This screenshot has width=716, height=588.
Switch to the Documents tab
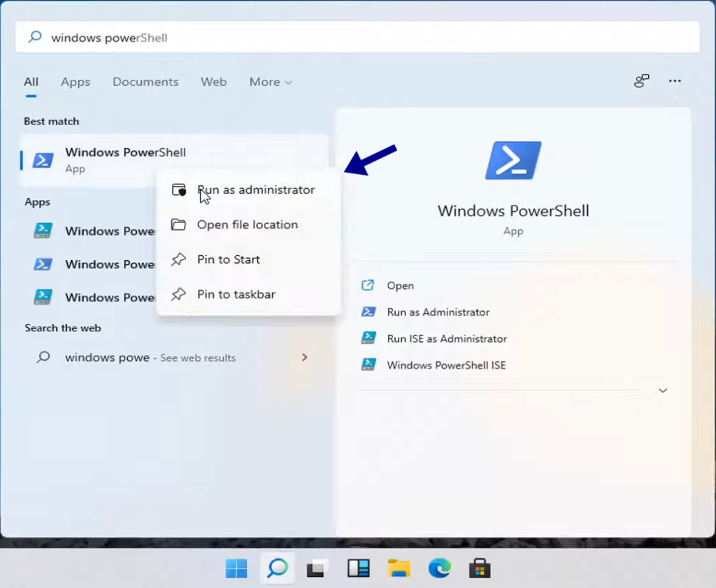[145, 82]
